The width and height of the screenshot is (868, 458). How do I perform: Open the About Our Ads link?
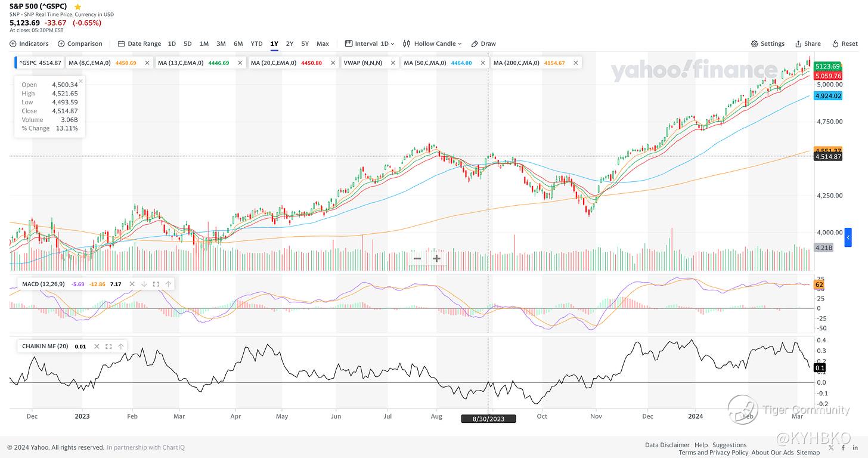[773, 453]
